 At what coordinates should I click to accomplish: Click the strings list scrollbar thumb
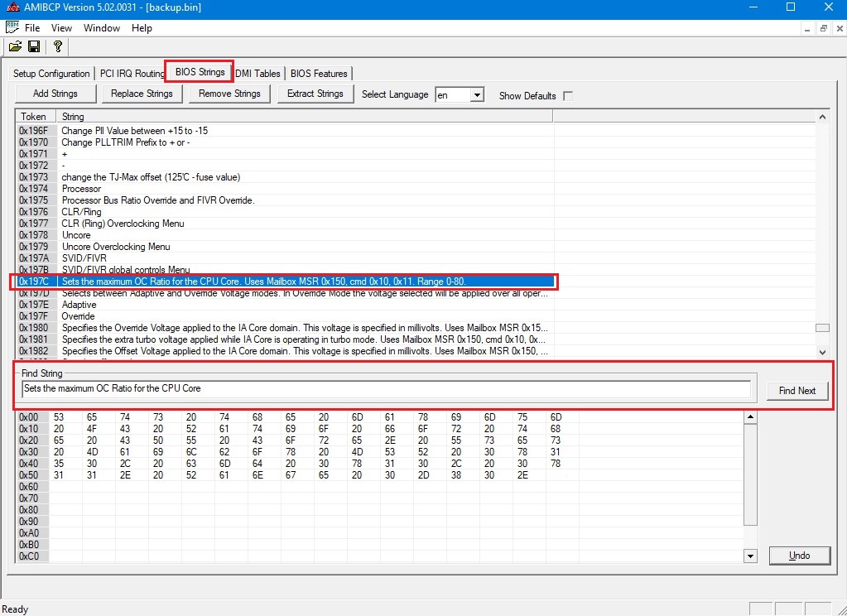(x=822, y=328)
